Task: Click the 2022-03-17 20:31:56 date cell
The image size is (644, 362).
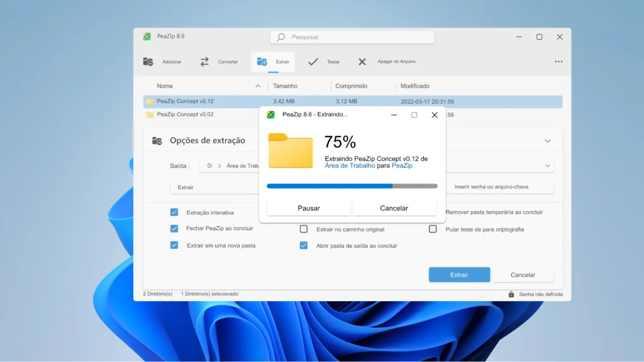Action: (427, 101)
